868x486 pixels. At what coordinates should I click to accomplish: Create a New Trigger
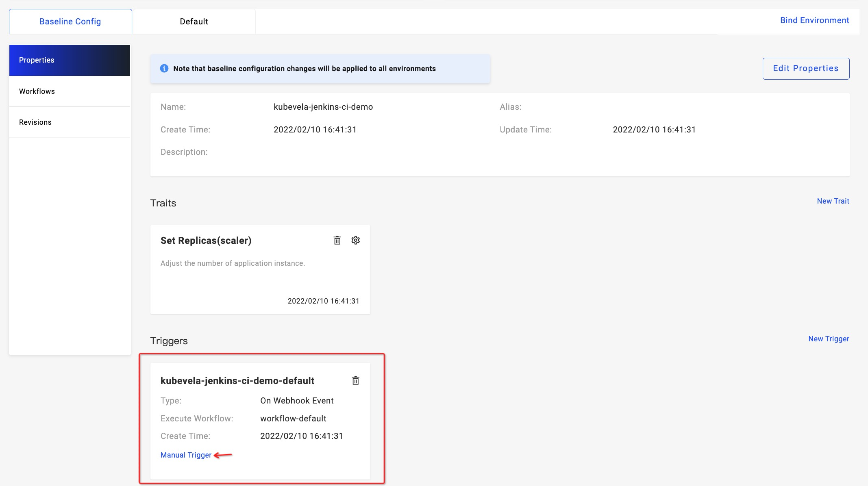pyautogui.click(x=828, y=339)
